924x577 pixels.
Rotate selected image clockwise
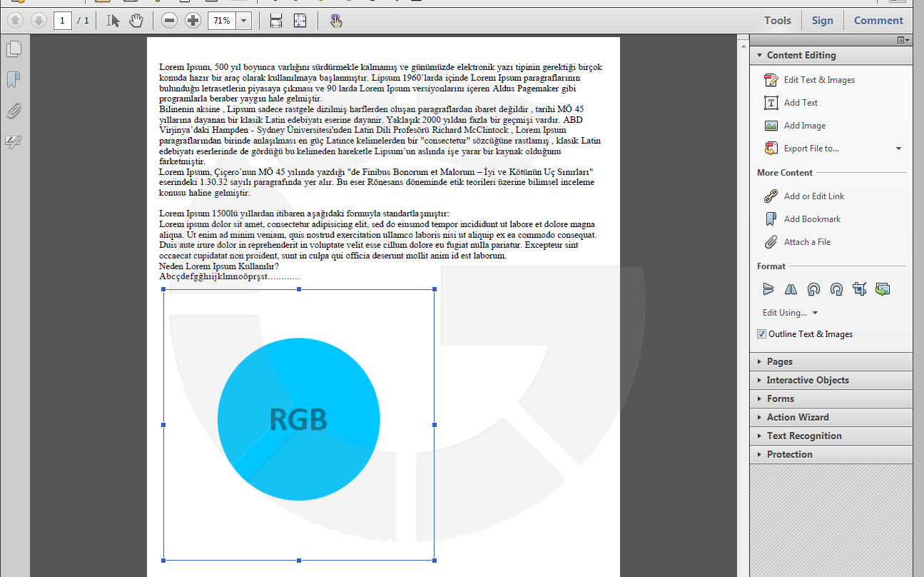837,289
